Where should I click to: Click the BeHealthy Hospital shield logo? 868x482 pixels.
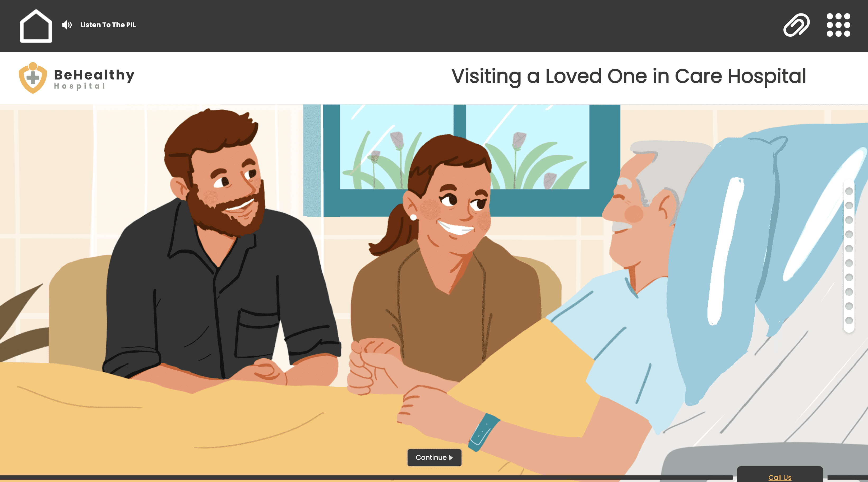[33, 78]
